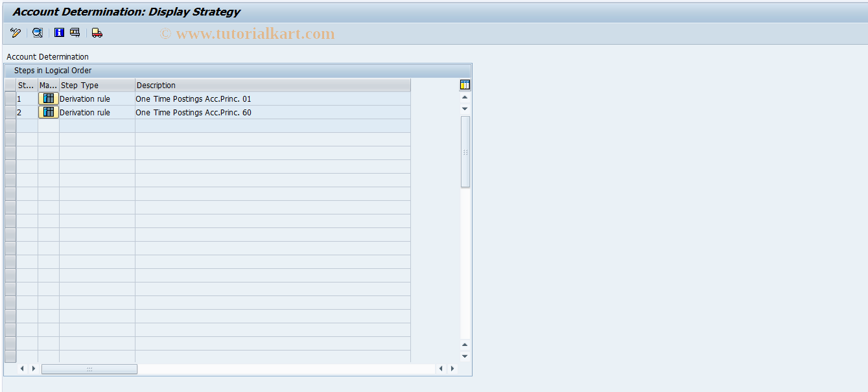
Task: Click the 'St...' column header
Action: [x=27, y=85]
